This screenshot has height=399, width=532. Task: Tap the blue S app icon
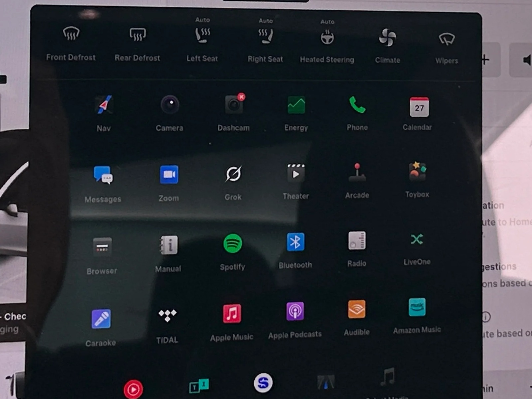(263, 383)
